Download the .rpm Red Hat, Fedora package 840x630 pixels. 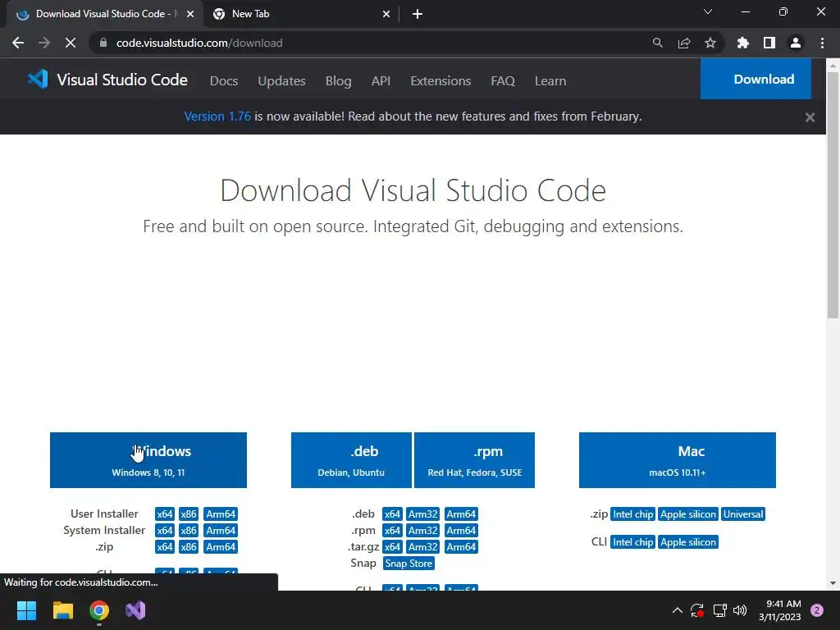tap(475, 460)
